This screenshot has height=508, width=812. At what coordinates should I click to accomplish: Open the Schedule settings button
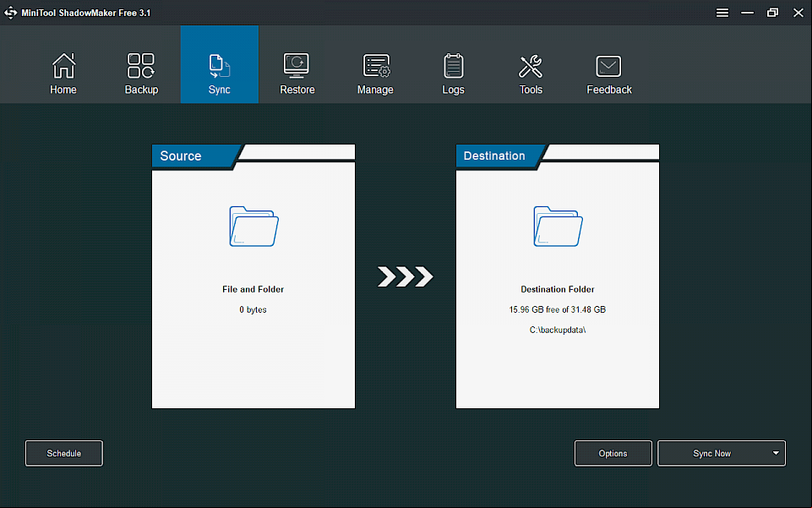click(x=64, y=453)
